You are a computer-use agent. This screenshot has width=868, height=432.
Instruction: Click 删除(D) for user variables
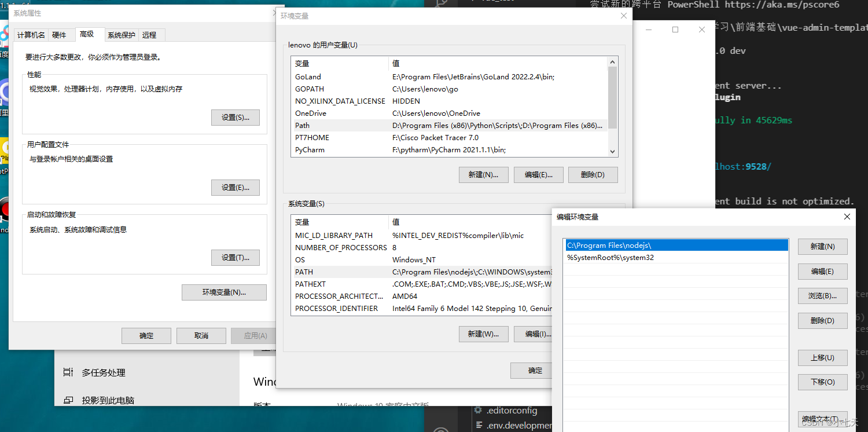pyautogui.click(x=593, y=175)
